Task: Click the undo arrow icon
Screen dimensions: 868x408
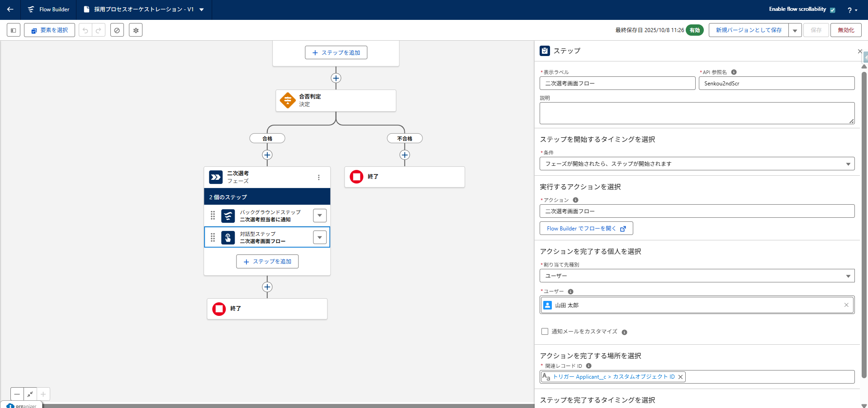Action: (85, 30)
